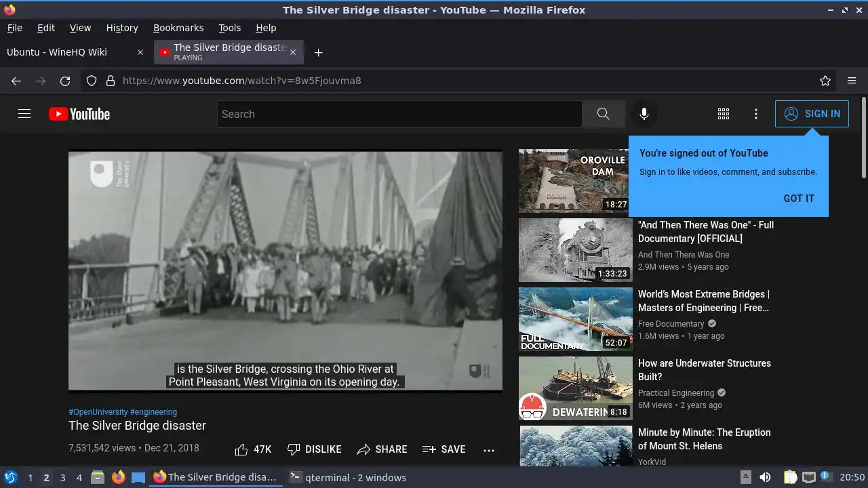Open YouTube settings three-dot menu
868x488 pixels.
(756, 114)
